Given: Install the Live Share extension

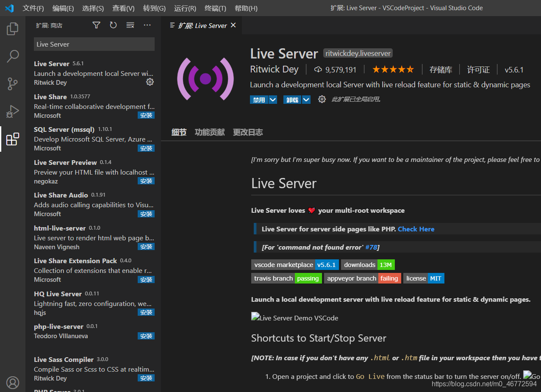Looking at the screenshot, I should (146, 115).
